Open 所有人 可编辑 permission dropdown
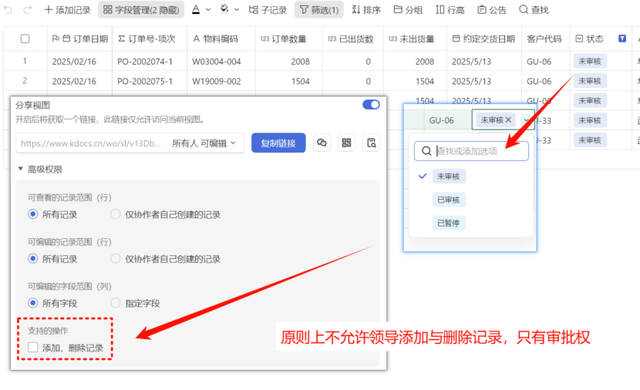 click(204, 143)
